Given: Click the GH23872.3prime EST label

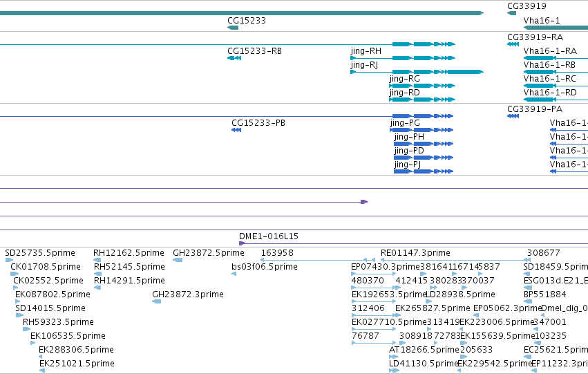Looking at the screenshot, I should tap(188, 294).
